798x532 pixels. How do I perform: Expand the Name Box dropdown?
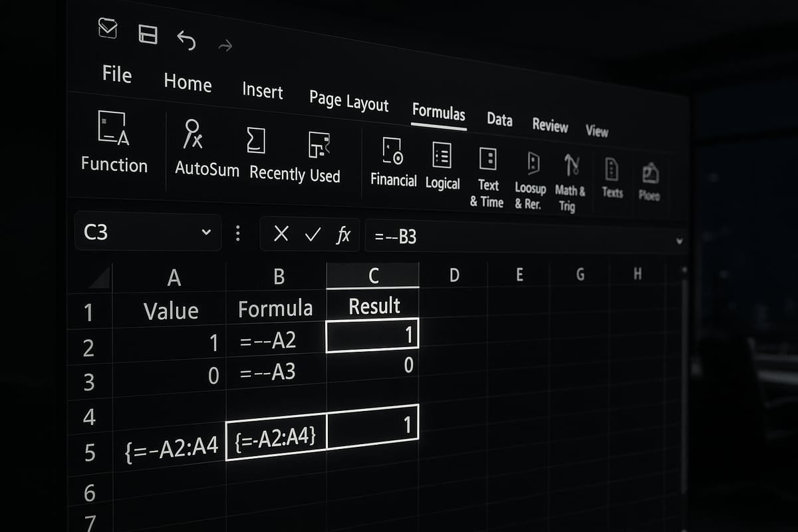pyautogui.click(x=206, y=232)
